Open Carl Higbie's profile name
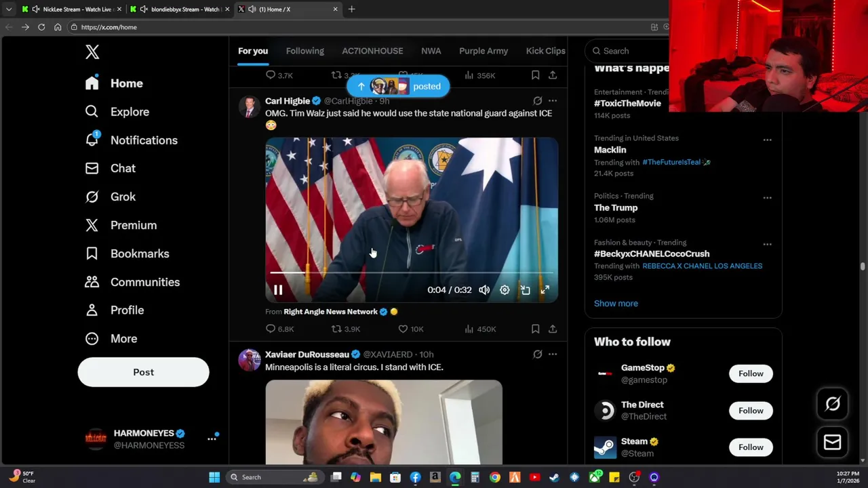 tap(288, 101)
